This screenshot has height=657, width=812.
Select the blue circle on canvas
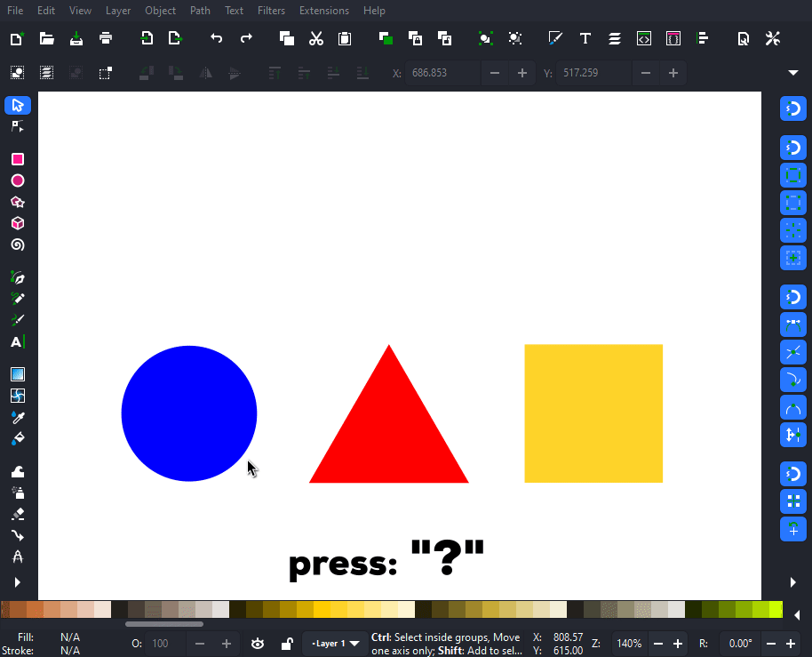coord(189,413)
